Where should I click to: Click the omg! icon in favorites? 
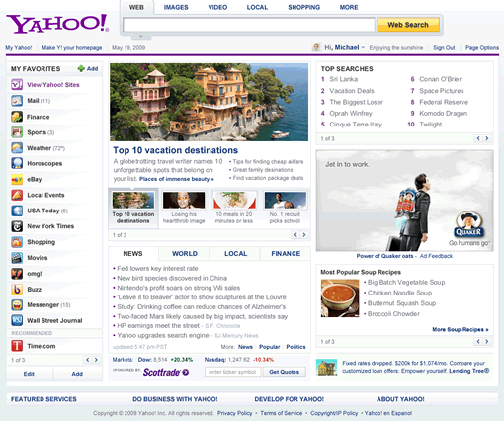(17, 274)
